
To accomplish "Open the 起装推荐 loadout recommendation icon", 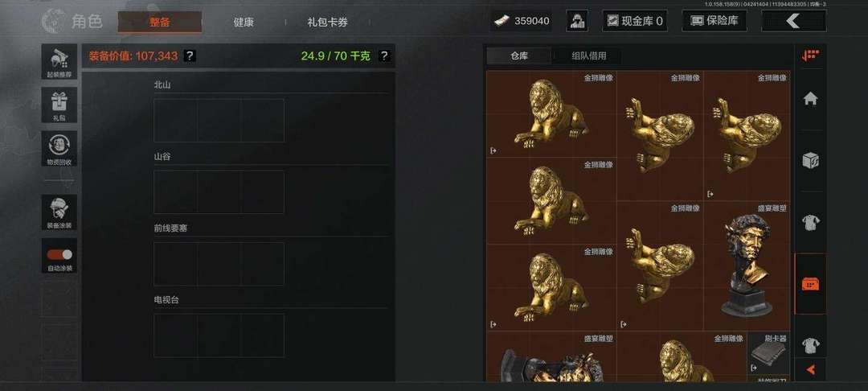I will [59, 61].
